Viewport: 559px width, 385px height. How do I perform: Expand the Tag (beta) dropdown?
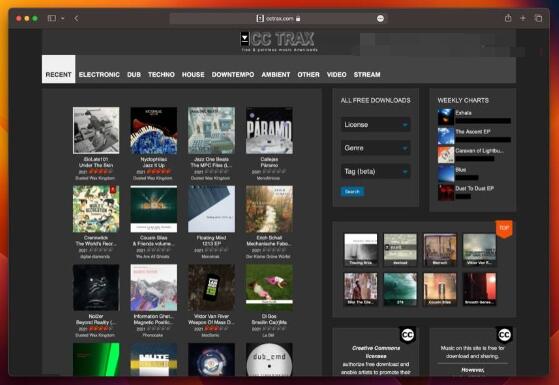(x=375, y=171)
